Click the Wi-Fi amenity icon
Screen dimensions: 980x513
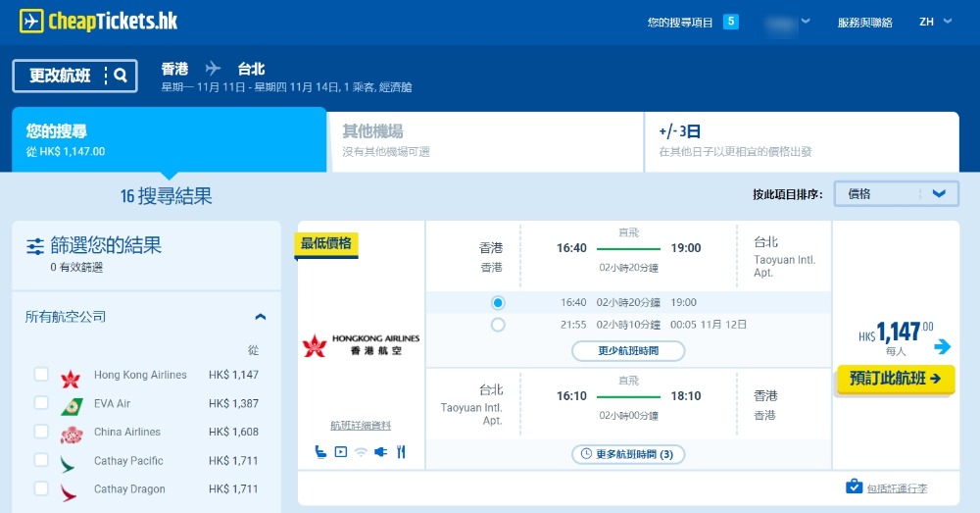click(x=361, y=452)
